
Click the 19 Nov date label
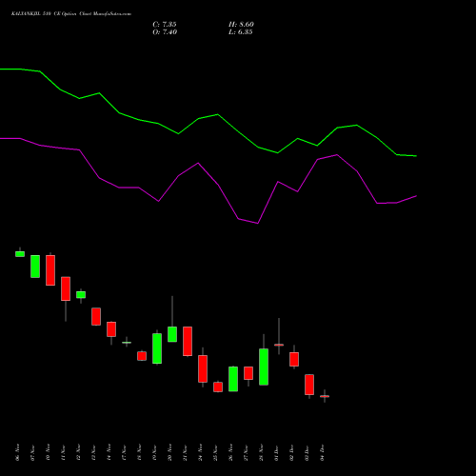pos(154,452)
